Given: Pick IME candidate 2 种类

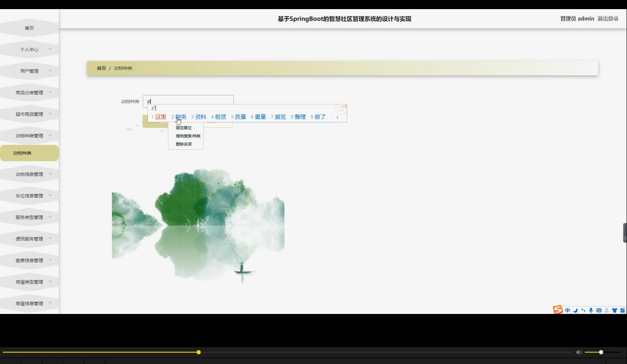Looking at the screenshot, I should click(x=179, y=117).
